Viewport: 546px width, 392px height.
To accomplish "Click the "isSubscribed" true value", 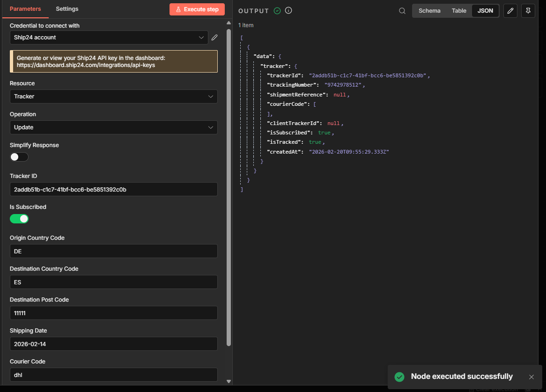I will [x=324, y=133].
